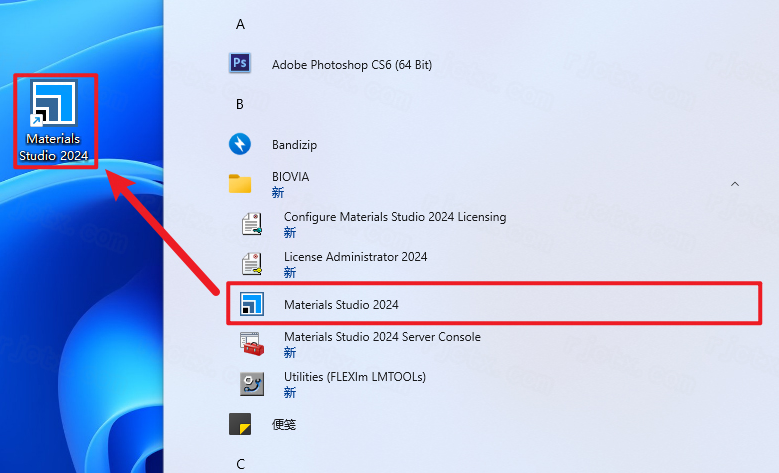
Task: Click the Materials Studio 2024 start menu icon
Action: tap(252, 304)
